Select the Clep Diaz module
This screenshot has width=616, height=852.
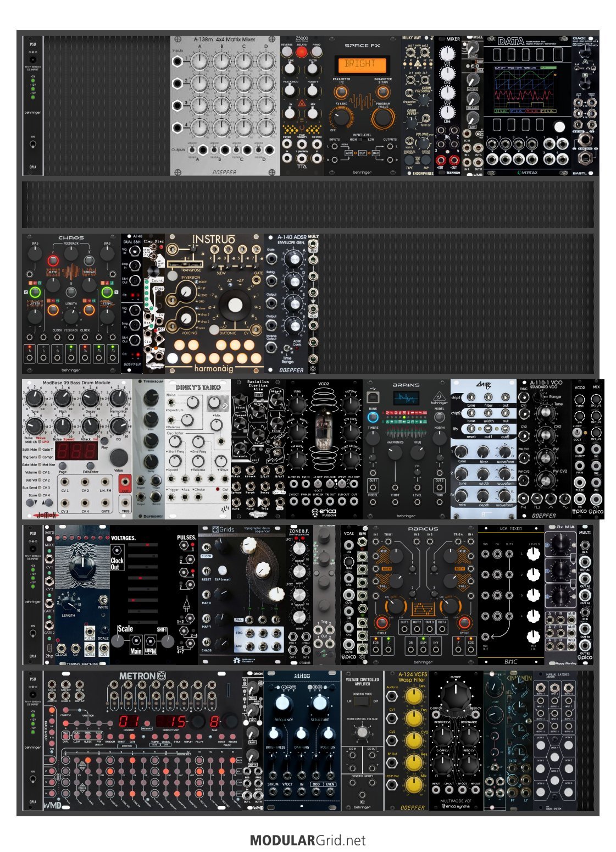click(x=154, y=303)
